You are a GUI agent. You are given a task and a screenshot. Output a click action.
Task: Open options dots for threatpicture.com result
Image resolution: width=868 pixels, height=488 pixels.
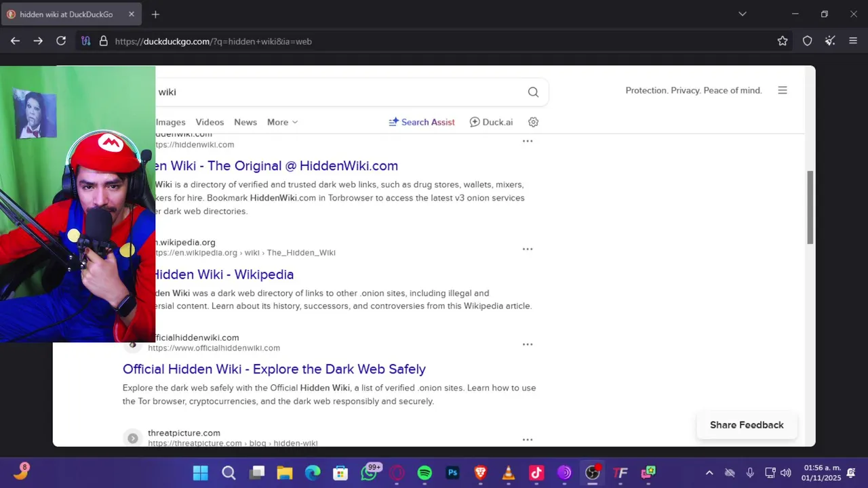pos(528,439)
